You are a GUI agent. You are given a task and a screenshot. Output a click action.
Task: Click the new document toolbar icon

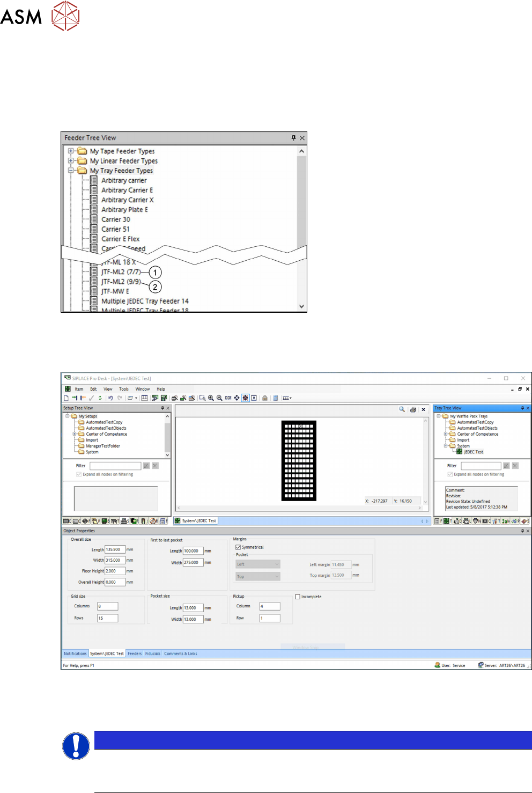(x=66, y=398)
